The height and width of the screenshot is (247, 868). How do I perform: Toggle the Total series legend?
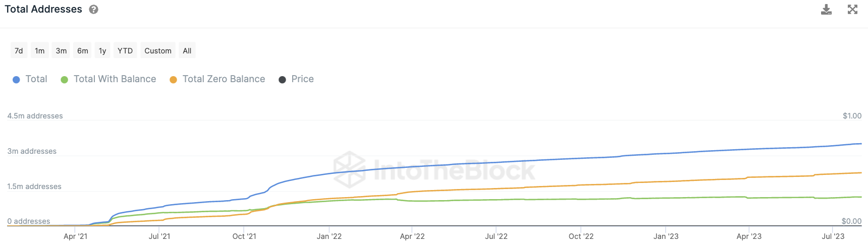pos(36,79)
